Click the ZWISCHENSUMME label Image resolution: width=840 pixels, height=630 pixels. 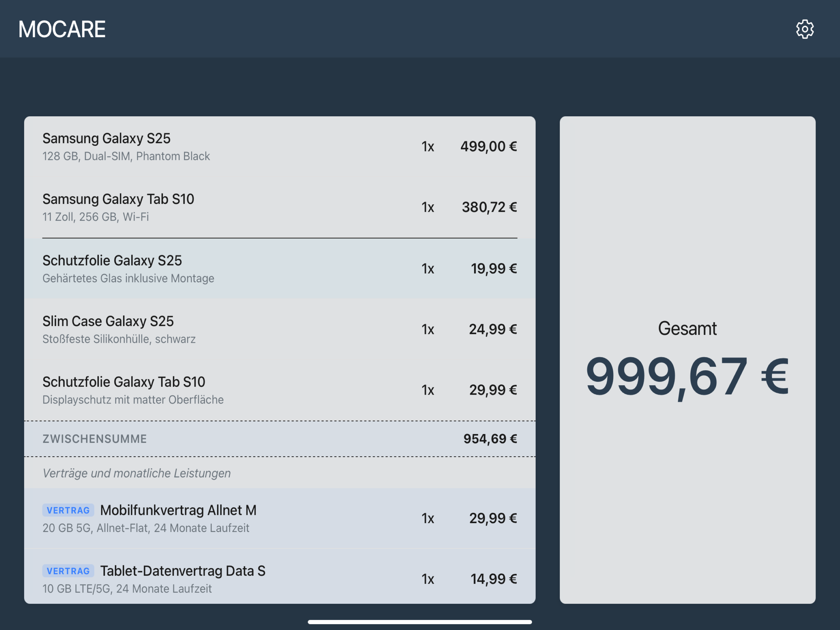coord(95,439)
